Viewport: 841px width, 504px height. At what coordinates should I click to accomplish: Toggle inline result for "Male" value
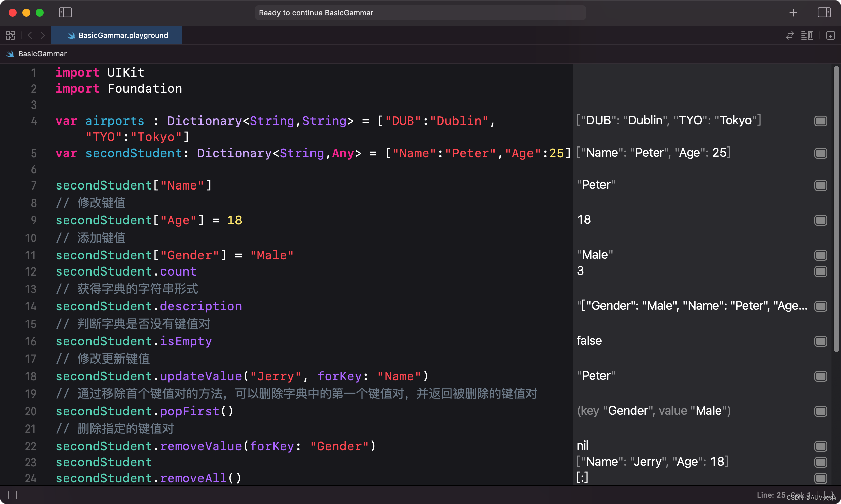pos(820,255)
